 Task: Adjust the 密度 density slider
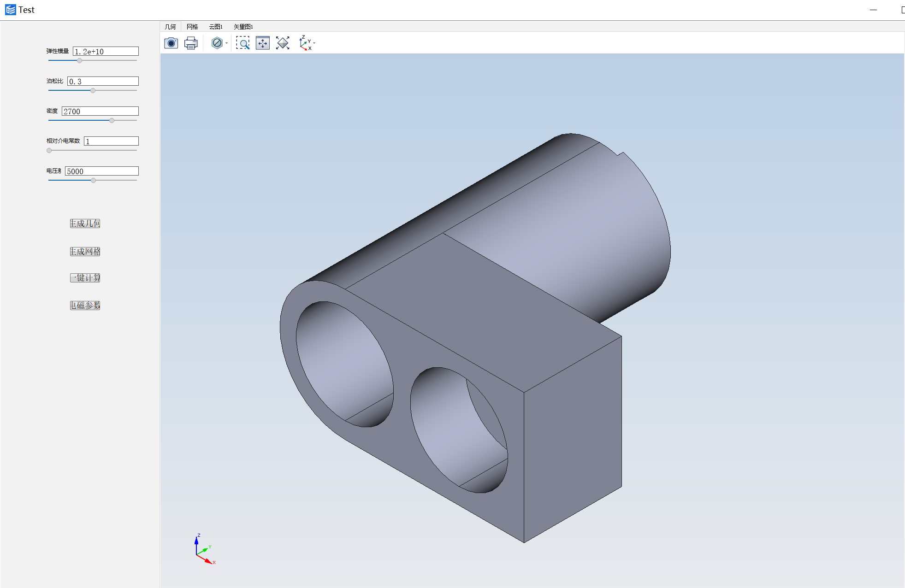[112, 121]
